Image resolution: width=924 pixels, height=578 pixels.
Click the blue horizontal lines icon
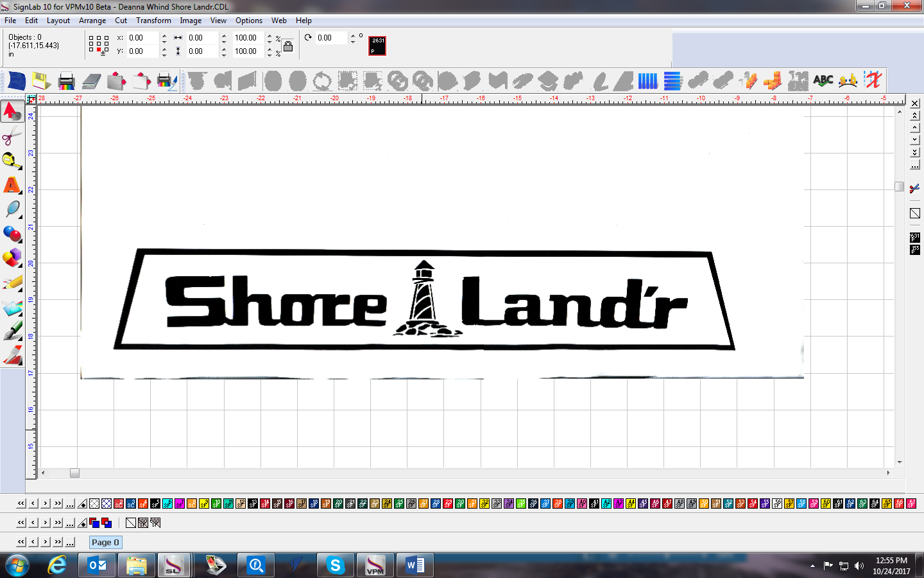tap(672, 81)
